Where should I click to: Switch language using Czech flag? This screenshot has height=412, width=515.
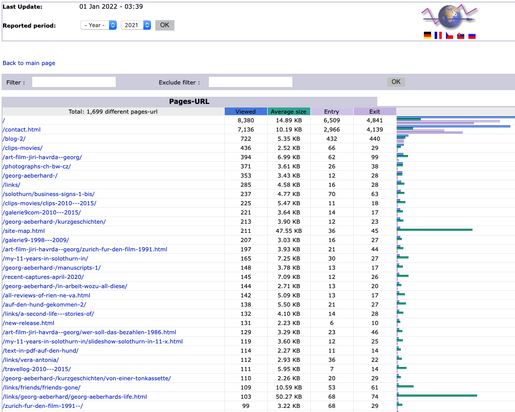(449, 35)
